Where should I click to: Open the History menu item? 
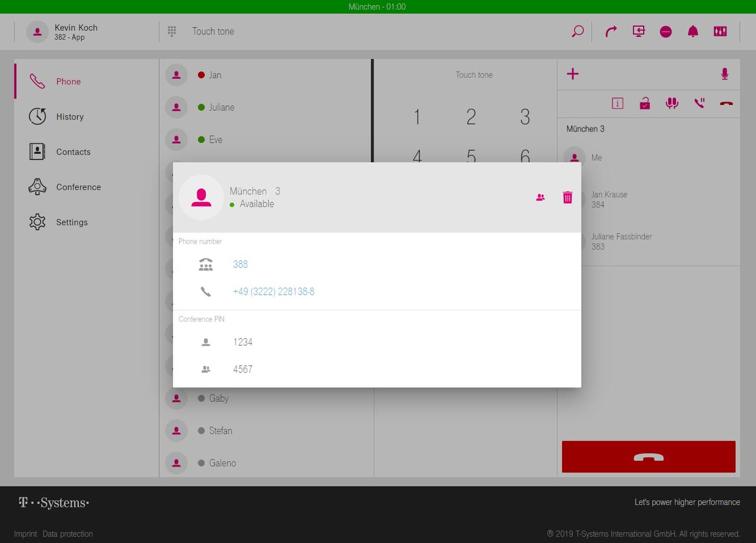(70, 116)
